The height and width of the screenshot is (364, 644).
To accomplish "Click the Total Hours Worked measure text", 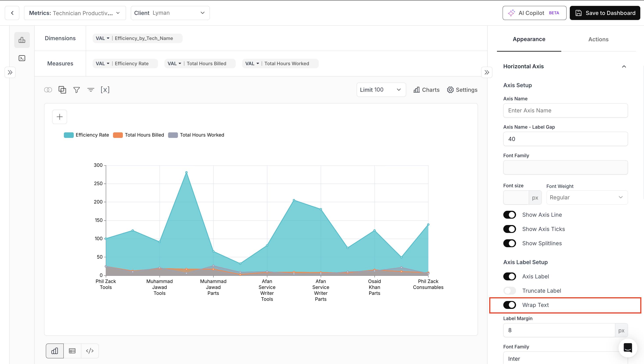I will point(286,63).
